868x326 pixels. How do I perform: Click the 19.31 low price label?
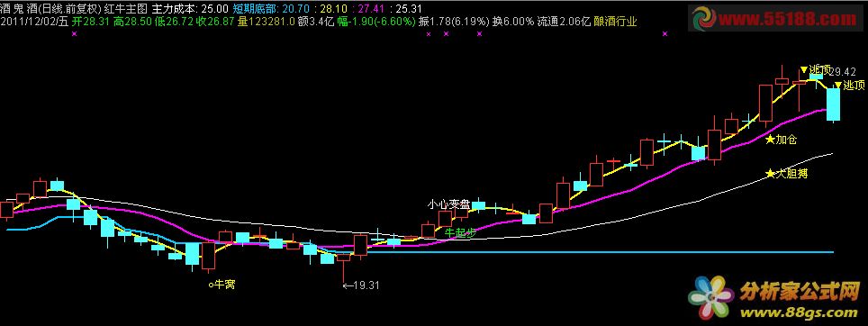click(x=361, y=285)
